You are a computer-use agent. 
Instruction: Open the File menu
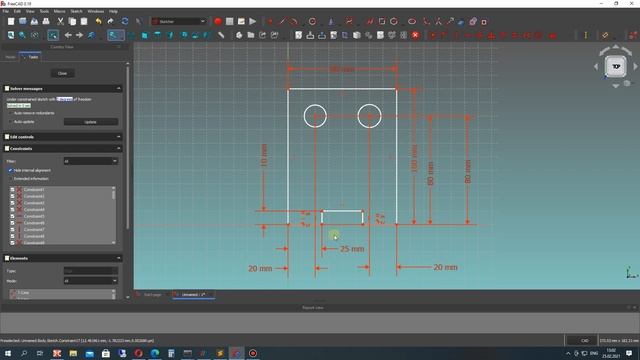pyautogui.click(x=6, y=11)
